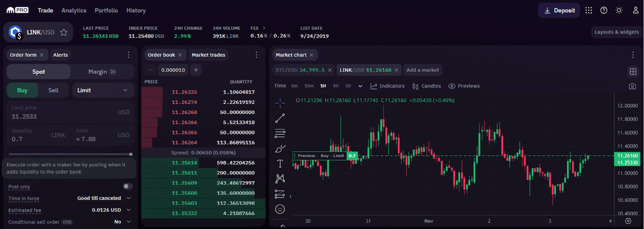Increase order book grouping with plus

point(196,70)
